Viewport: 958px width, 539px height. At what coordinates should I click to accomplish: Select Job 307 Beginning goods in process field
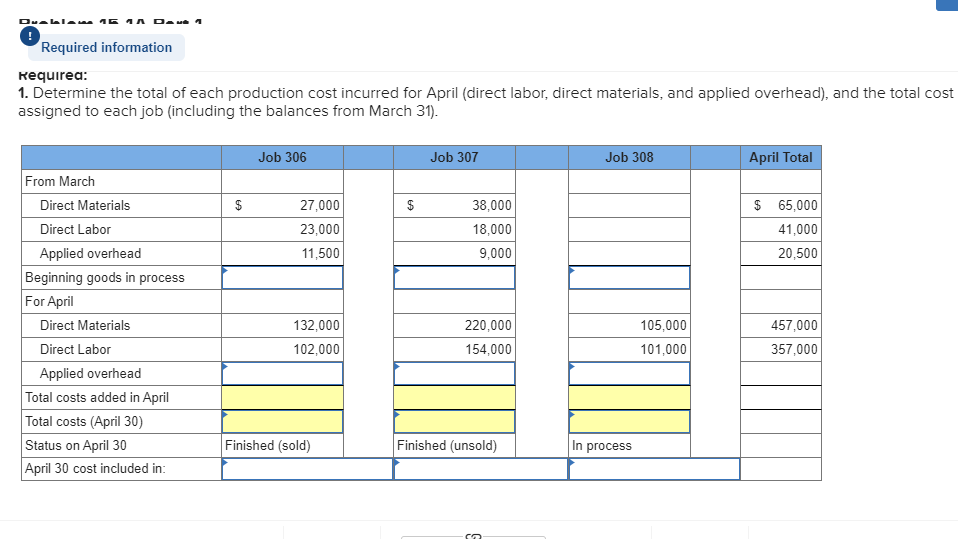454,277
